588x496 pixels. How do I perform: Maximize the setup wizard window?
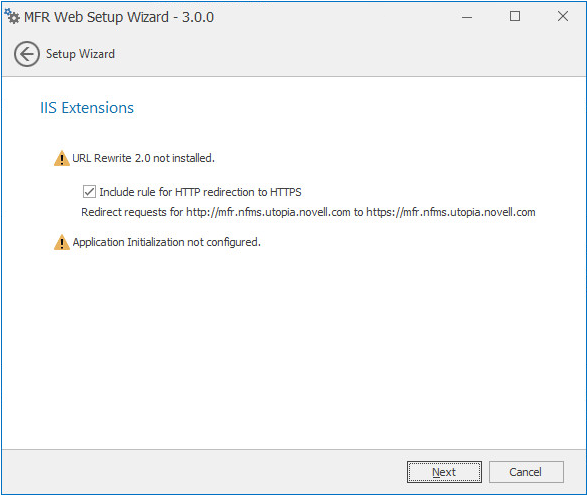pyautogui.click(x=515, y=16)
